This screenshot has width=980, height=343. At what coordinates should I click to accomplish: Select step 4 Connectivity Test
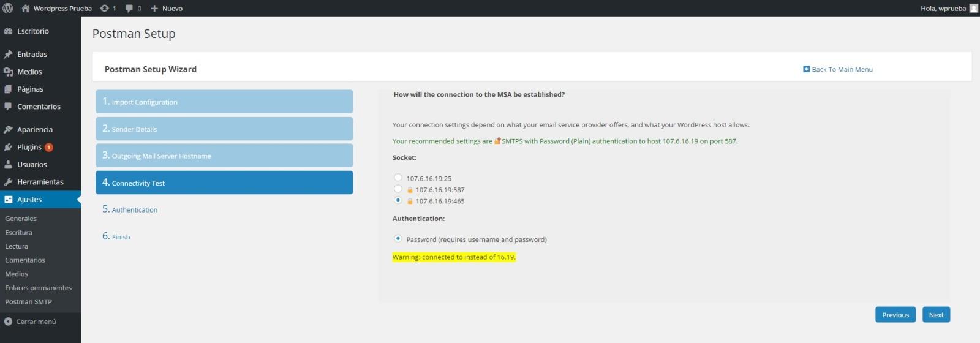224,183
